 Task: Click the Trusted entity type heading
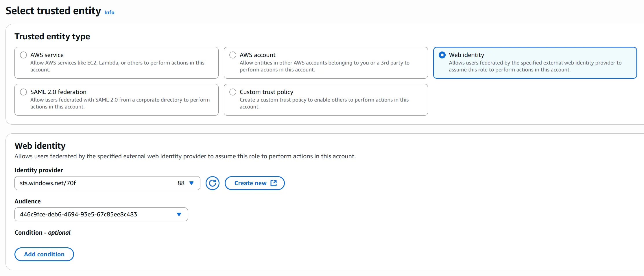(52, 36)
